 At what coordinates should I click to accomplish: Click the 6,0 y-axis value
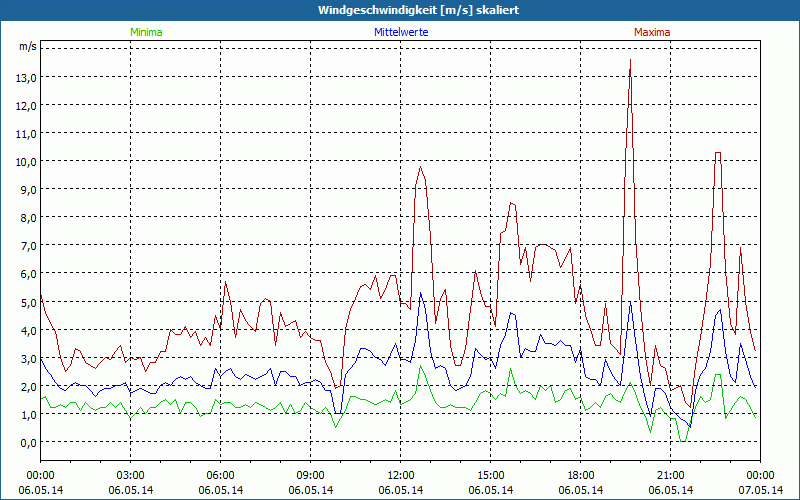click(28, 274)
